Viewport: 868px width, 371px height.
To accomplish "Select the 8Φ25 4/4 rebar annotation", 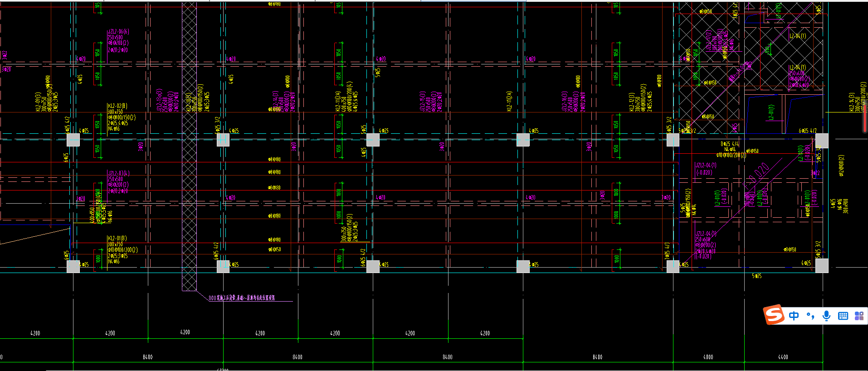I will coord(730,144).
